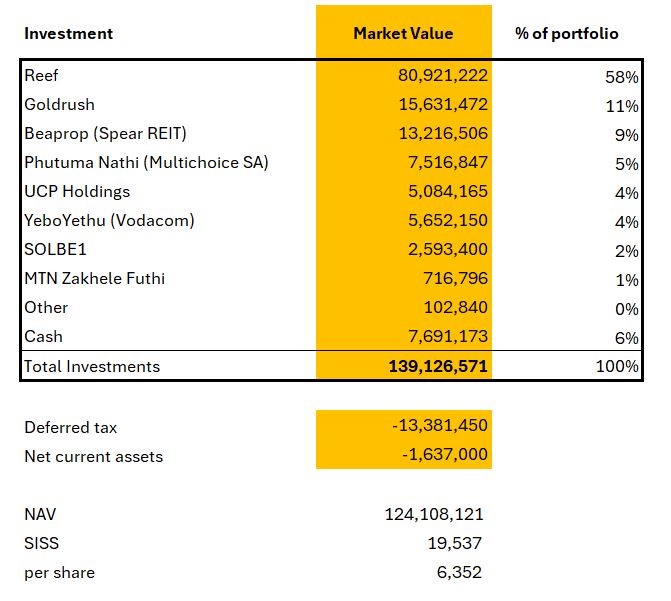
Task: Select the Investment column header
Action: [68, 33]
